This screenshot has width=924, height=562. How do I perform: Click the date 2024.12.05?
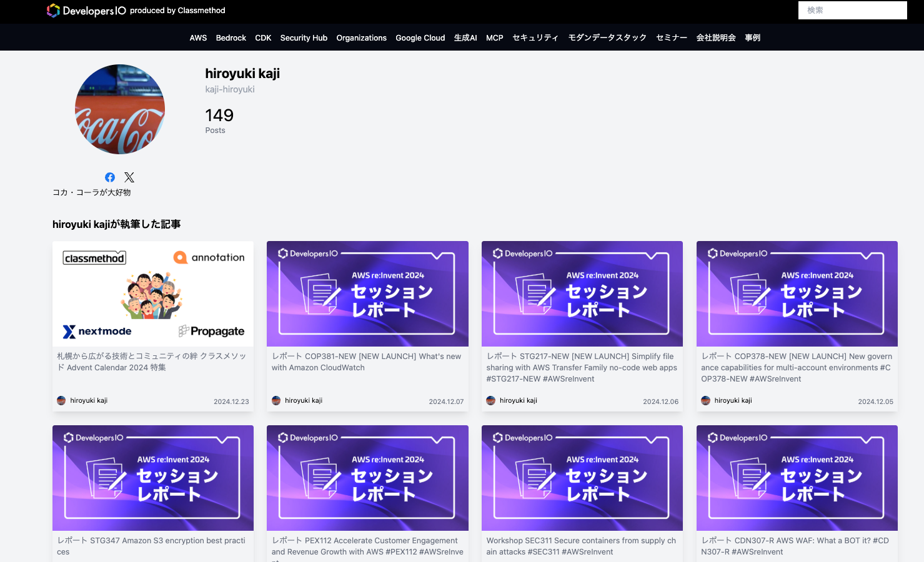[x=876, y=402]
